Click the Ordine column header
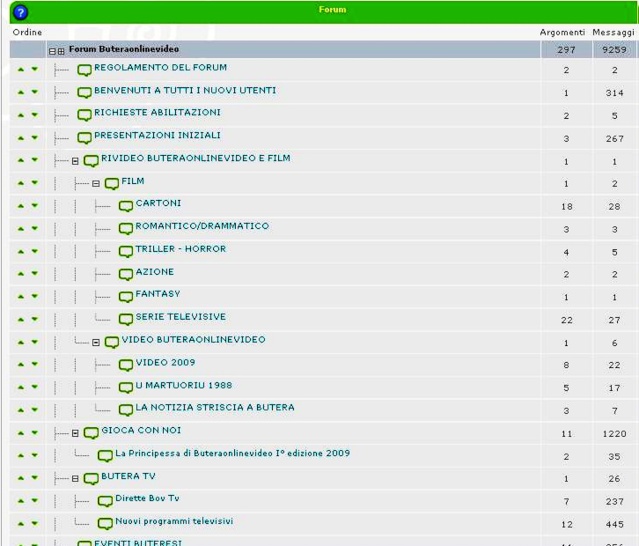639x546 pixels. coord(27,32)
